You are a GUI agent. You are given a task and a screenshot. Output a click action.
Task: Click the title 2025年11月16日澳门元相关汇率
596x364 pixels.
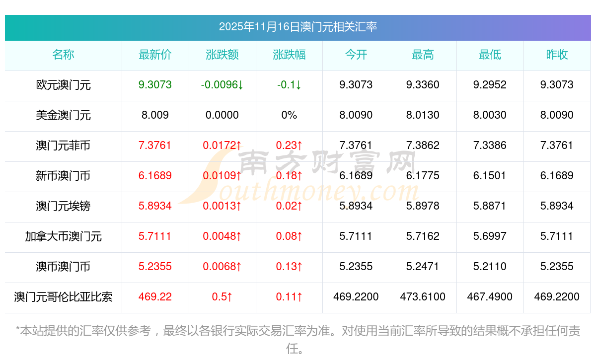click(x=298, y=27)
